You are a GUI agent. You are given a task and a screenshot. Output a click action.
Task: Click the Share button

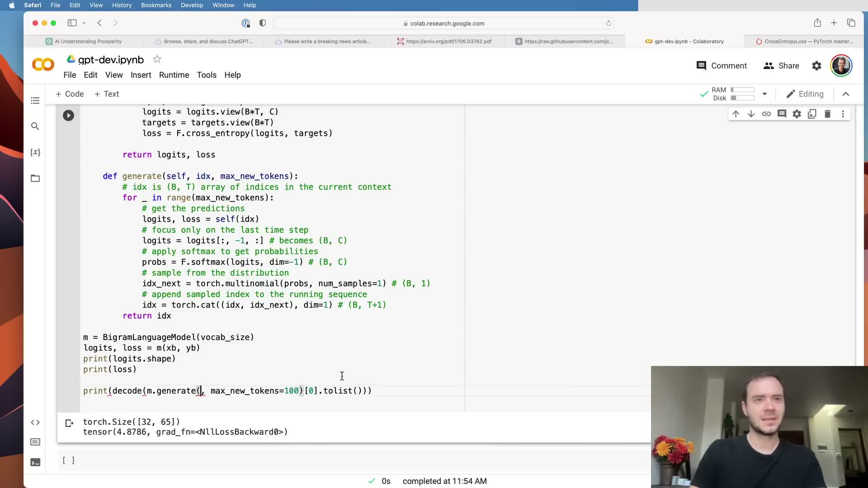[781, 66]
